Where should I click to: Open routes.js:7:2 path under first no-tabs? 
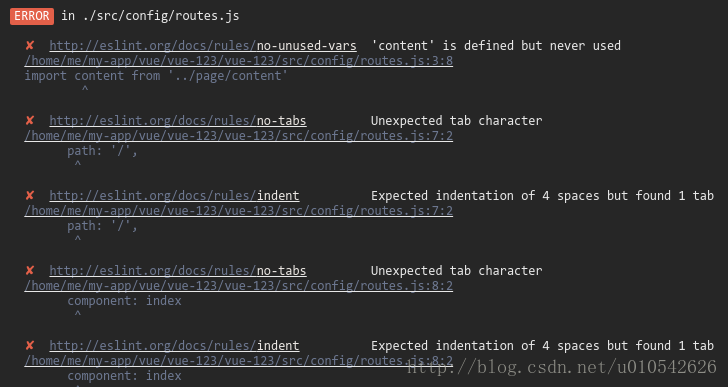coord(239,136)
